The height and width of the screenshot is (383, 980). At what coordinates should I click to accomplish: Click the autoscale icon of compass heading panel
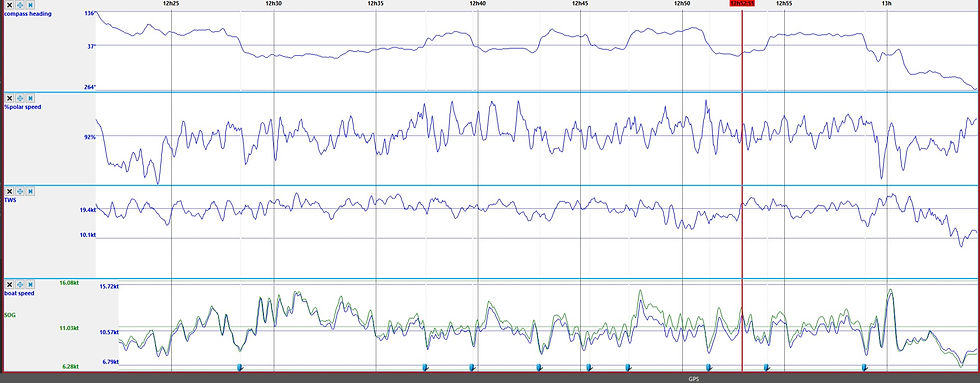tap(30, 5)
